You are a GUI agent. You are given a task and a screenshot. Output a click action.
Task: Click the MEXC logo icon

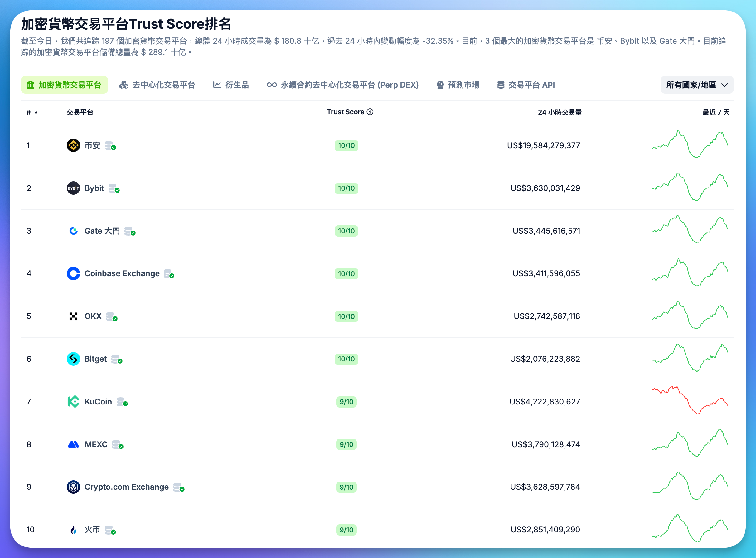coord(73,444)
